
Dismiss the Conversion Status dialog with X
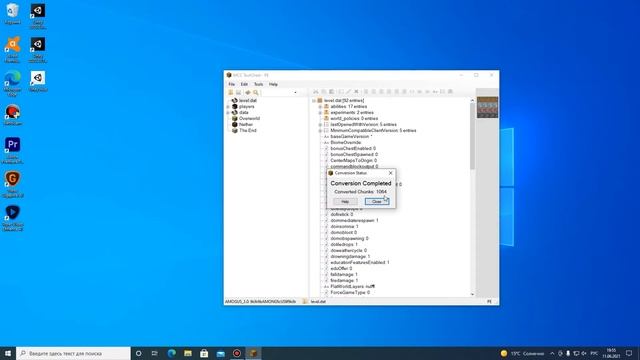click(x=391, y=173)
